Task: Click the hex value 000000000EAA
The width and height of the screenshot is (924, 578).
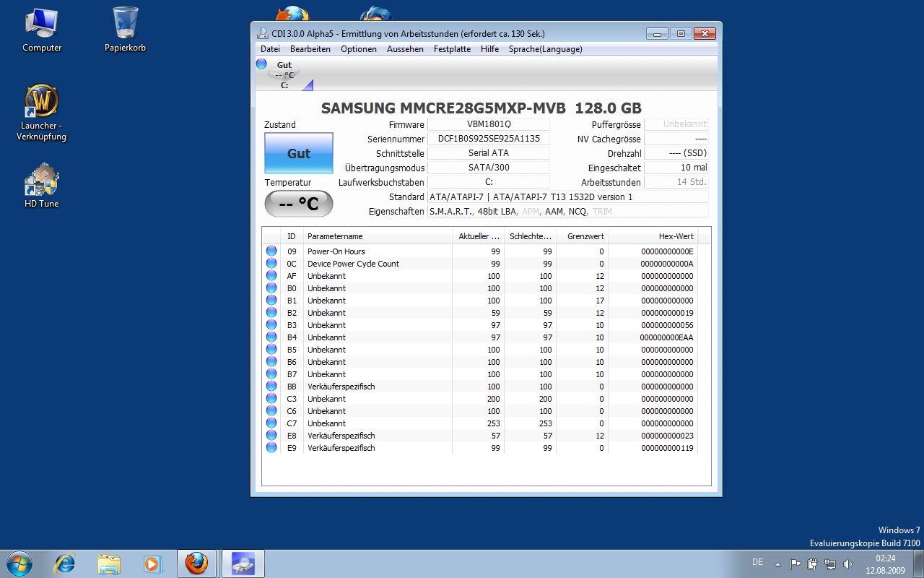Action: pyautogui.click(x=667, y=337)
